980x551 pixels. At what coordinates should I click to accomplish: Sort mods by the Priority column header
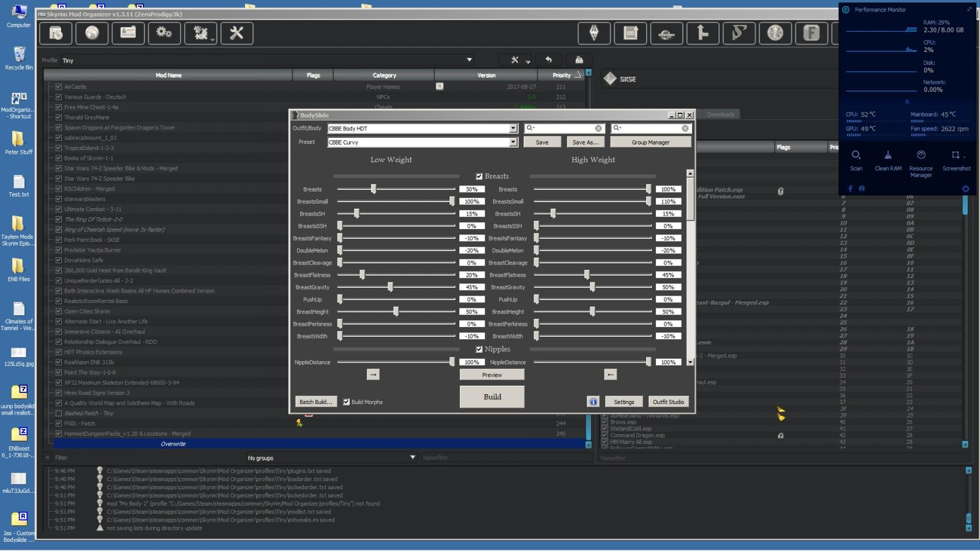[561, 75]
